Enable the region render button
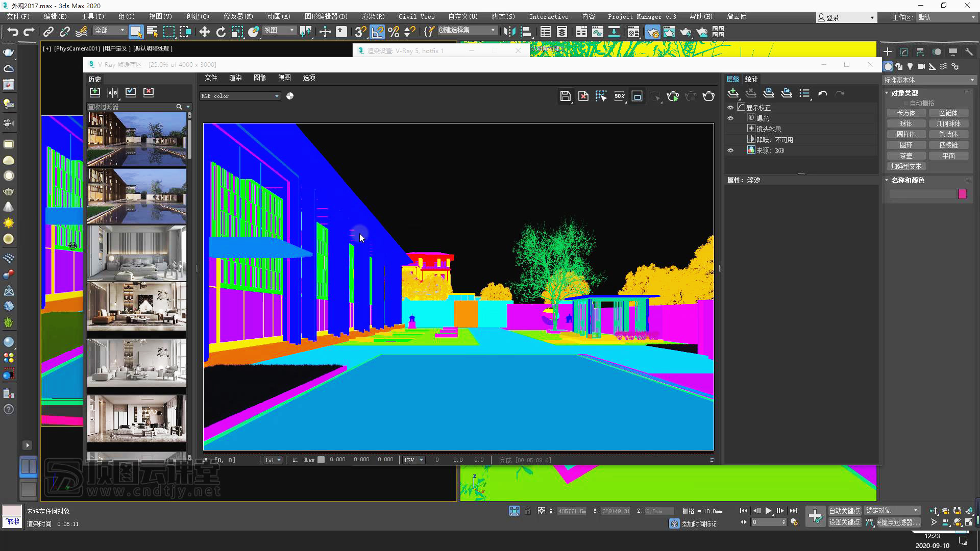This screenshot has width=980, height=551. [637, 96]
